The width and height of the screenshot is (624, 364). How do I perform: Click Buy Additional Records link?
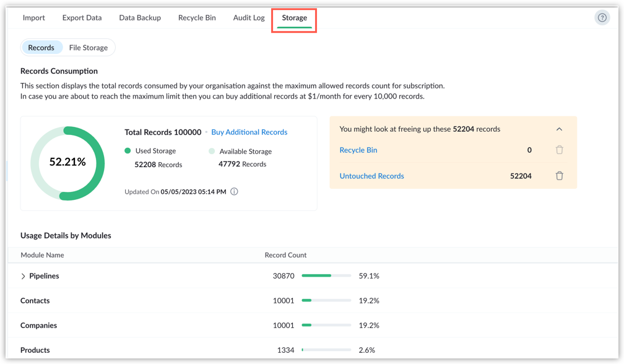click(x=249, y=132)
